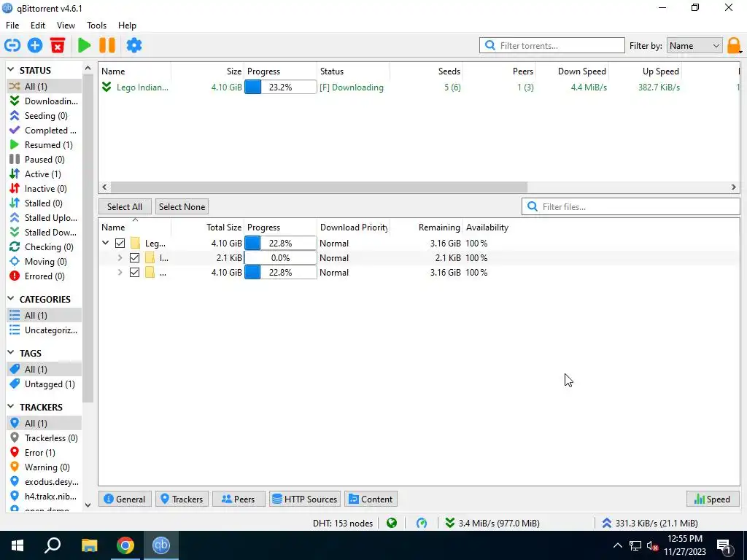This screenshot has height=560, width=747.
Task: Click the Filter files search field
Action: 631,206
